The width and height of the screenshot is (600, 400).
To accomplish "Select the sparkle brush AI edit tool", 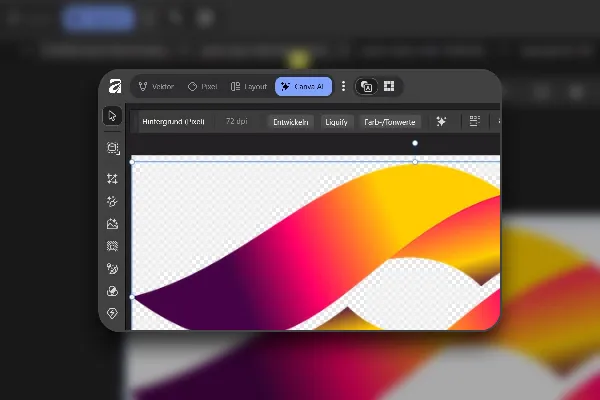I will point(112,201).
